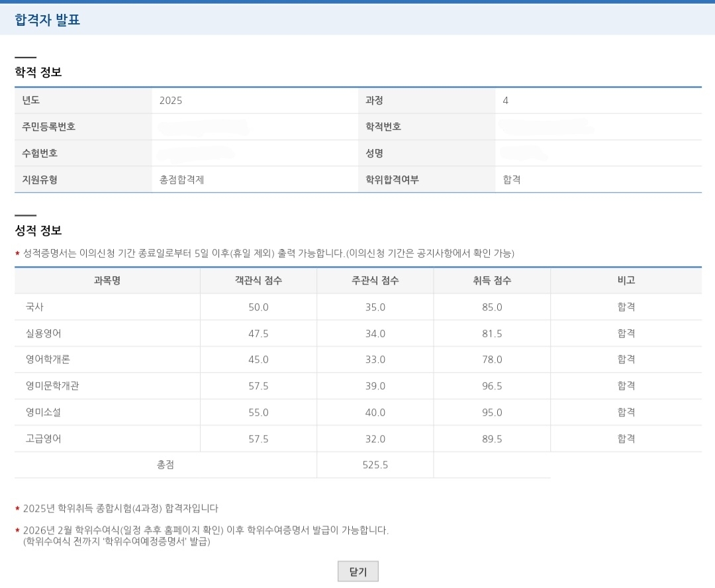Click the 취득 점수 column header
715x588 pixels.
(492, 280)
